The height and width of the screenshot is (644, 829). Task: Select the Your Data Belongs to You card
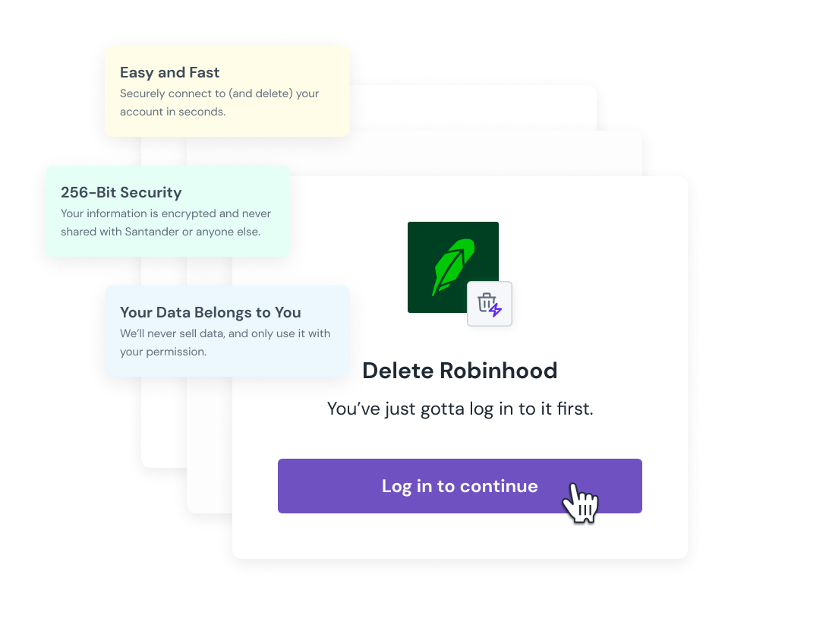tap(227, 331)
